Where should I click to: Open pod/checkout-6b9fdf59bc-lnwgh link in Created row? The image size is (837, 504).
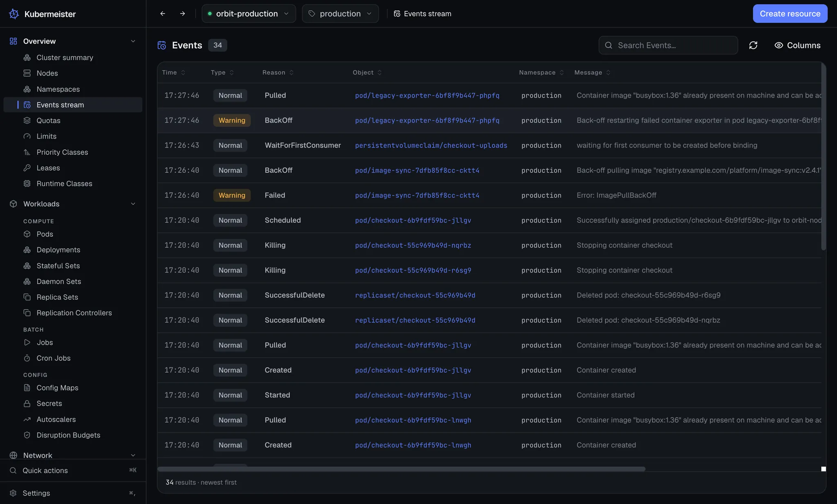tap(413, 445)
